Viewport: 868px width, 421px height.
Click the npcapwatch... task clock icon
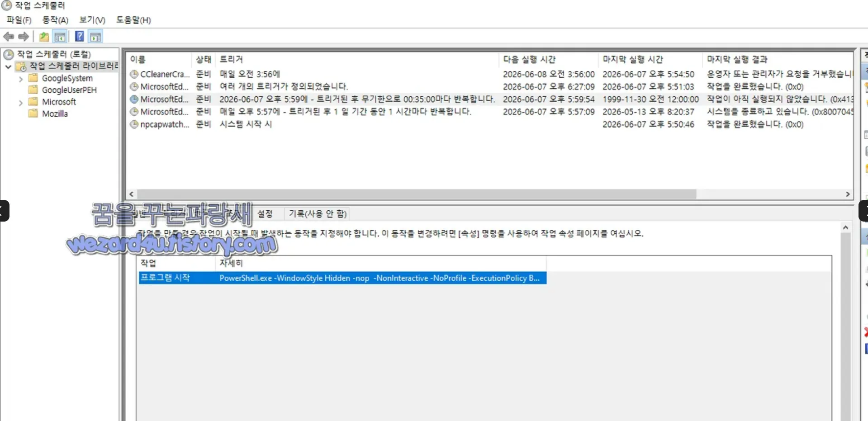pos(134,124)
